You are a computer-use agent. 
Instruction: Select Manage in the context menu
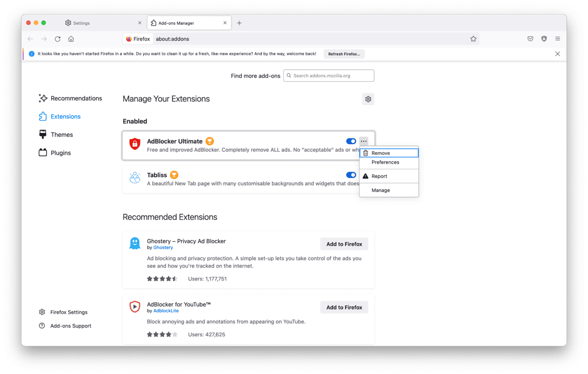click(x=389, y=190)
